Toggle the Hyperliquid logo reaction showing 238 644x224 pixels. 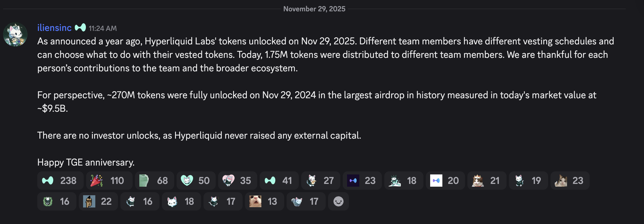click(x=60, y=181)
